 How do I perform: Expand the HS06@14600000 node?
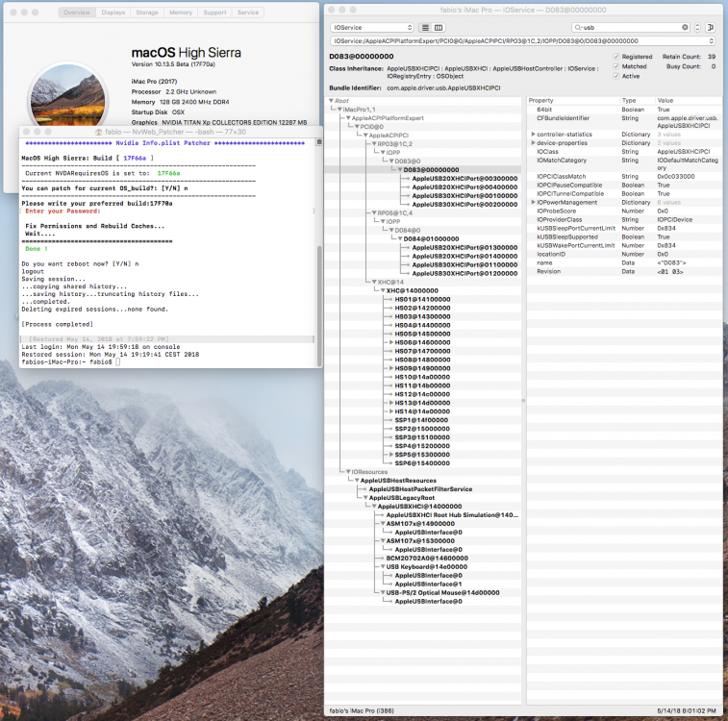tap(391, 342)
